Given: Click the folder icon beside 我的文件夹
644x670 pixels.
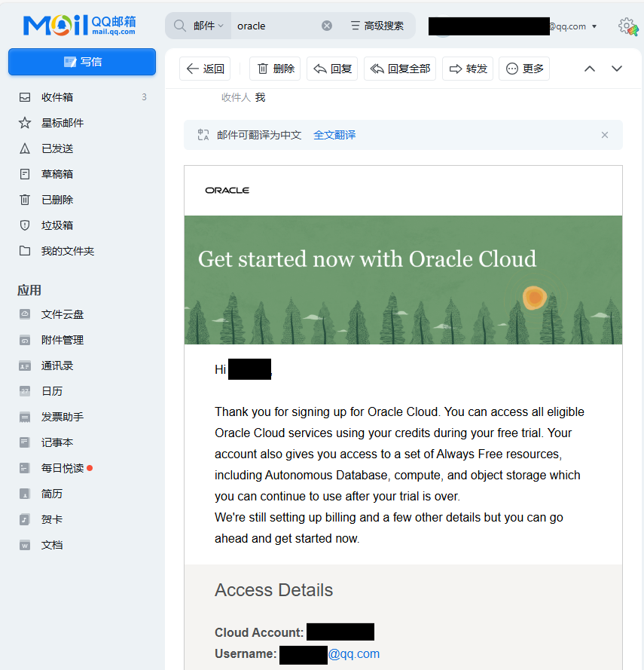Looking at the screenshot, I should click(25, 251).
